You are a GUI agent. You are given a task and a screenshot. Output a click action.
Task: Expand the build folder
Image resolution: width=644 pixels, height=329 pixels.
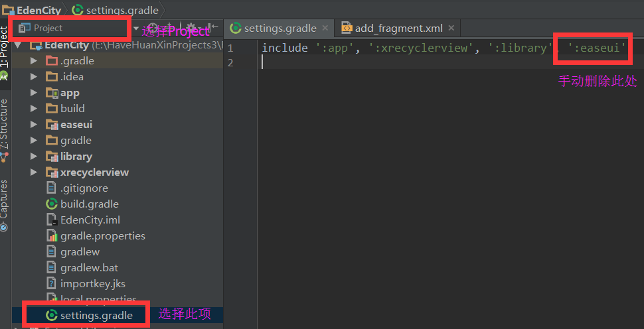34,109
